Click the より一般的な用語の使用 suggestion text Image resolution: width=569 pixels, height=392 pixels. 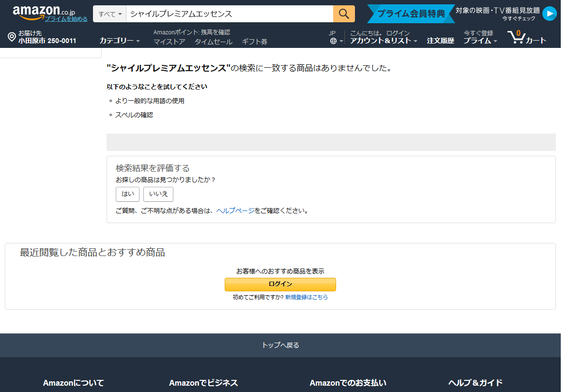coord(150,101)
